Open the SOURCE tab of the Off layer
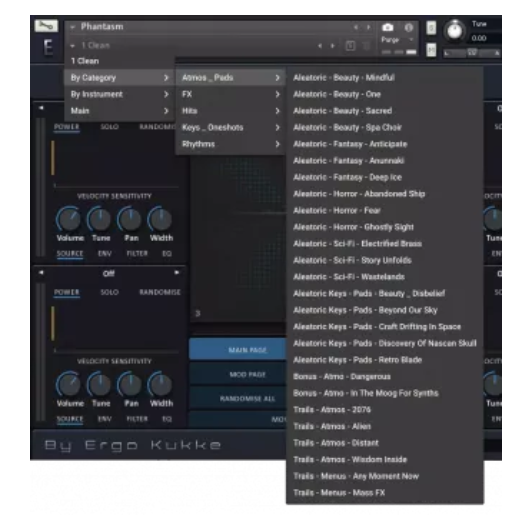Image resolution: width=530 pixels, height=516 pixels. [70, 419]
